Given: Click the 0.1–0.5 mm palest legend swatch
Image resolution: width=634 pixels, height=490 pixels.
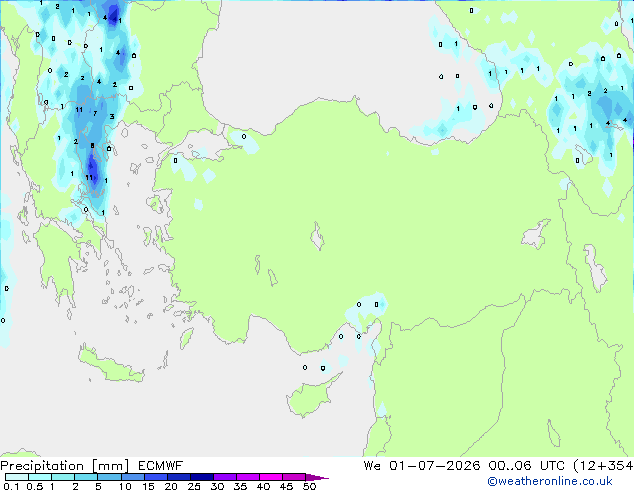Looking at the screenshot, I should pyautogui.click(x=17, y=477).
